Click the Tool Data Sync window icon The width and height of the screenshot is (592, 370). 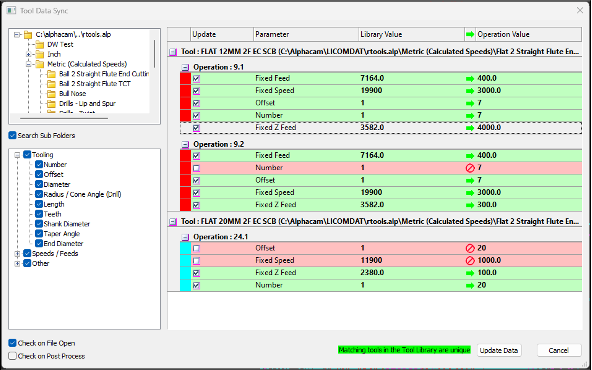tap(12, 11)
